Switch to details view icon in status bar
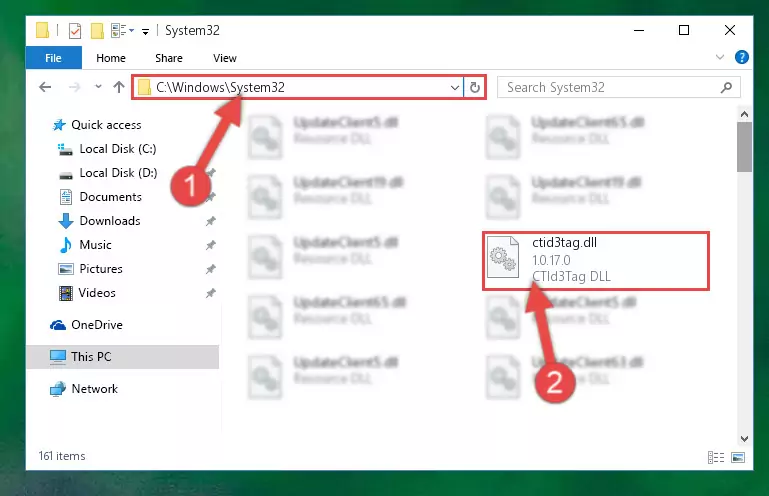This screenshot has width=769, height=496. (x=716, y=457)
